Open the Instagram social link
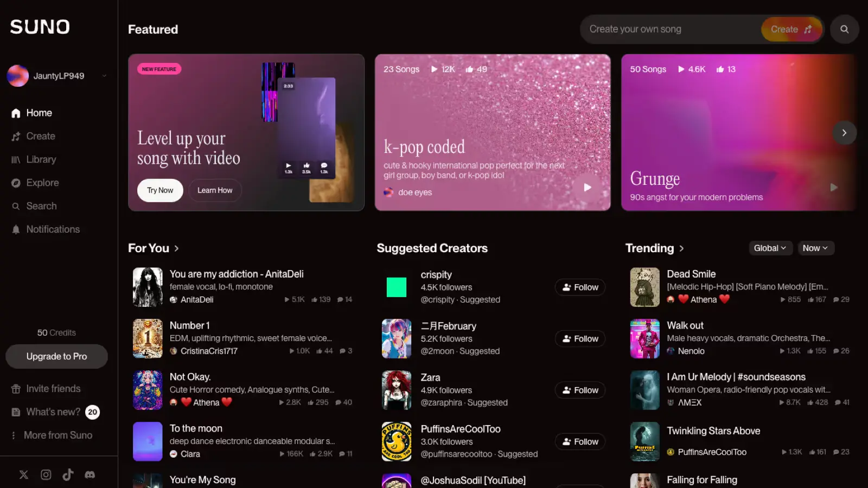The width and height of the screenshot is (868, 488). click(46, 474)
